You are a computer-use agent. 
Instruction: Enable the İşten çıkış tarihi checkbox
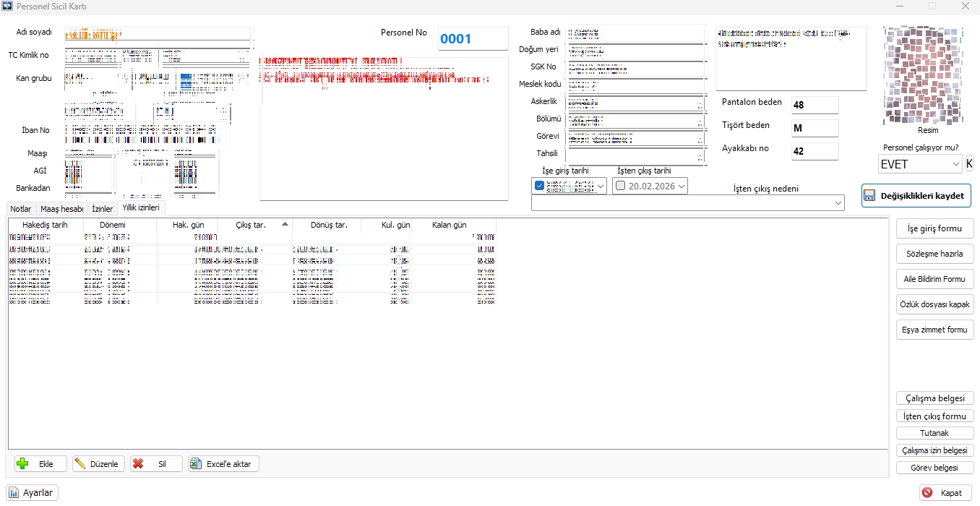(621, 186)
